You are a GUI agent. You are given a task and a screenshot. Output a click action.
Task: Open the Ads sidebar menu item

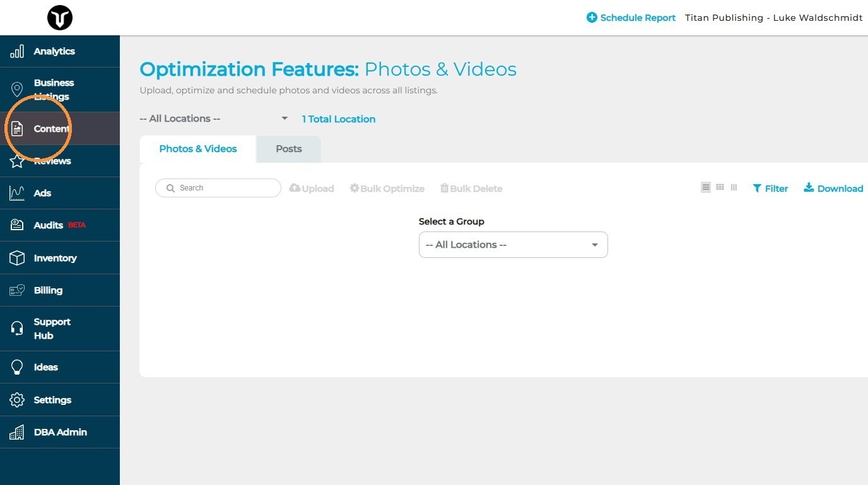pyautogui.click(x=60, y=193)
